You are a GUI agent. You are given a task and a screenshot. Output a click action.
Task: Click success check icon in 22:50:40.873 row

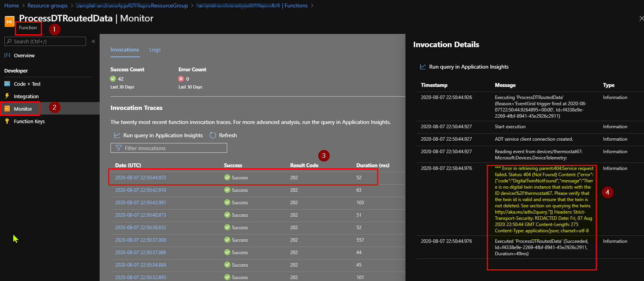227,215
